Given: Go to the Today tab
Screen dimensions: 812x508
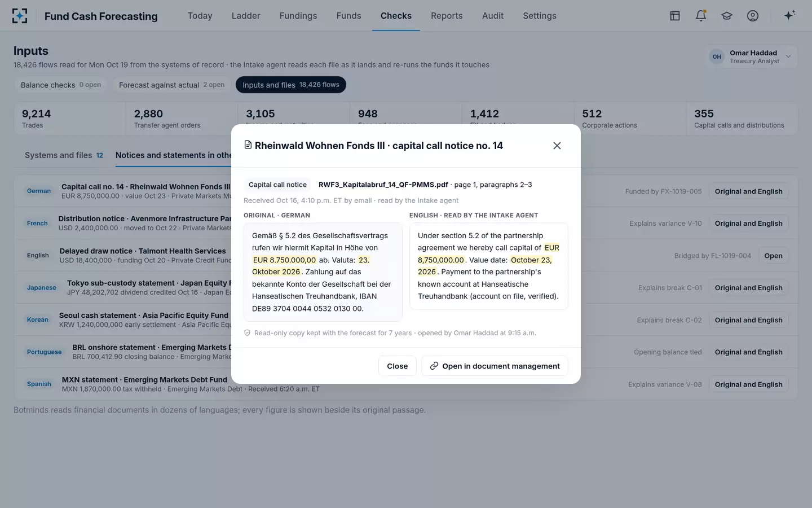Looking at the screenshot, I should [x=200, y=16].
